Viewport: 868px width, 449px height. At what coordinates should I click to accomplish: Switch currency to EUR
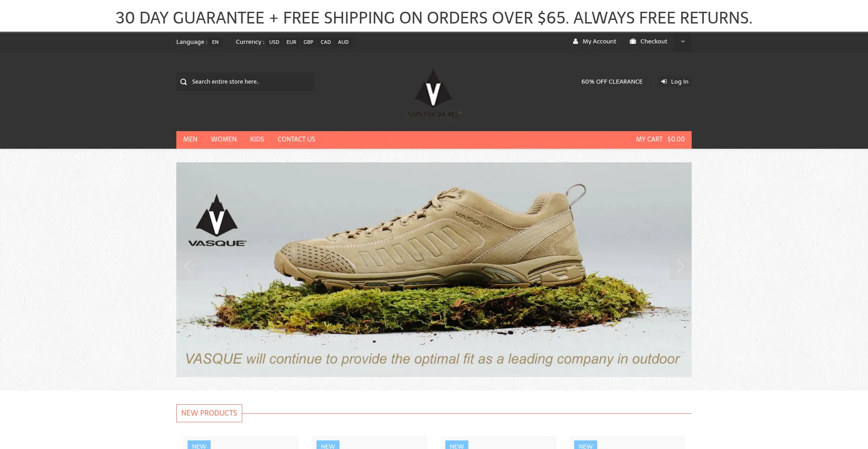pyautogui.click(x=291, y=42)
